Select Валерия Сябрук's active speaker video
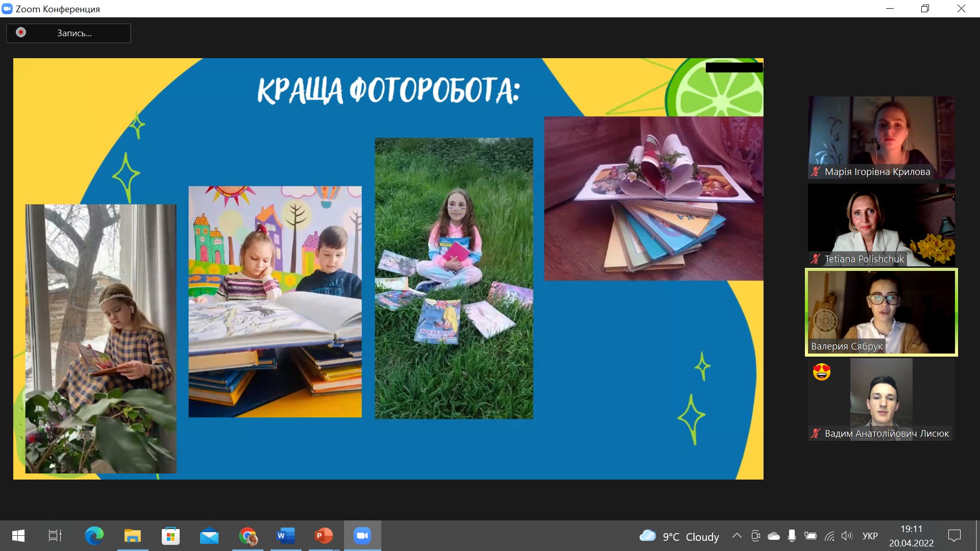 [881, 312]
